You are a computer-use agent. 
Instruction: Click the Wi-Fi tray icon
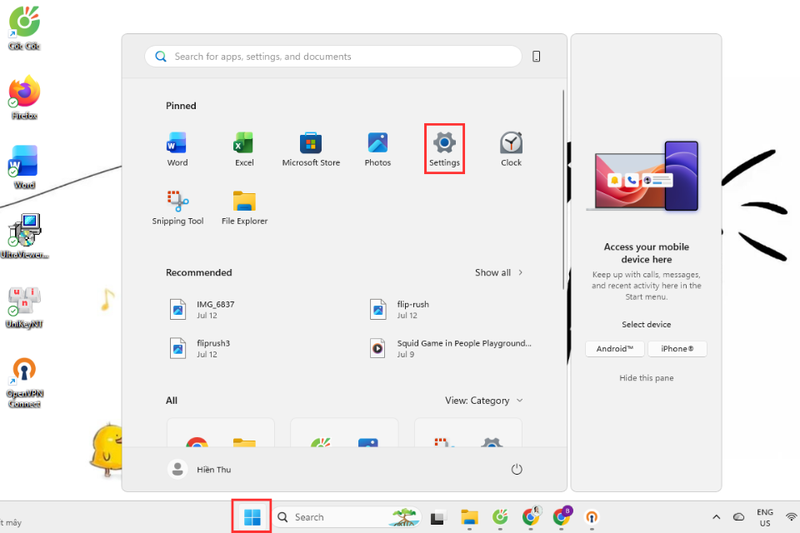791,517
